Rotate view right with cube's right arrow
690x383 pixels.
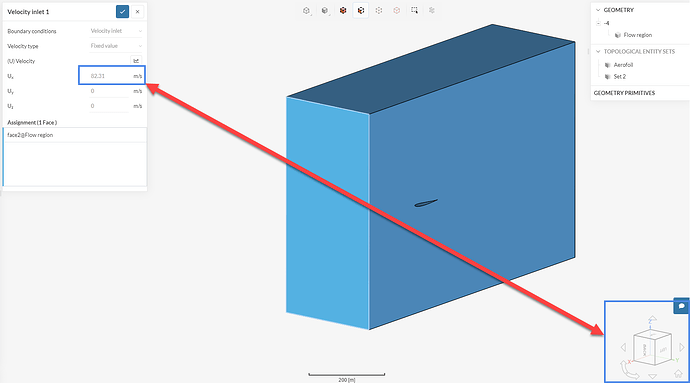click(x=682, y=347)
